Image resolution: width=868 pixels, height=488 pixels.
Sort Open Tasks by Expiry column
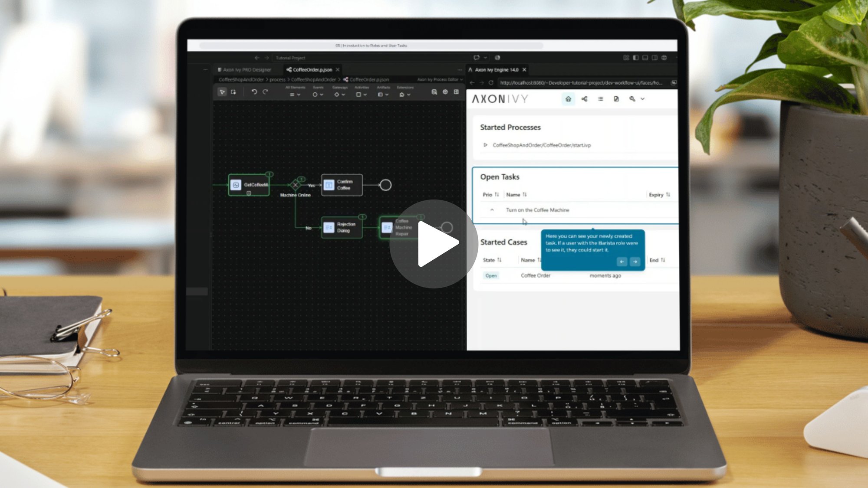pos(659,195)
